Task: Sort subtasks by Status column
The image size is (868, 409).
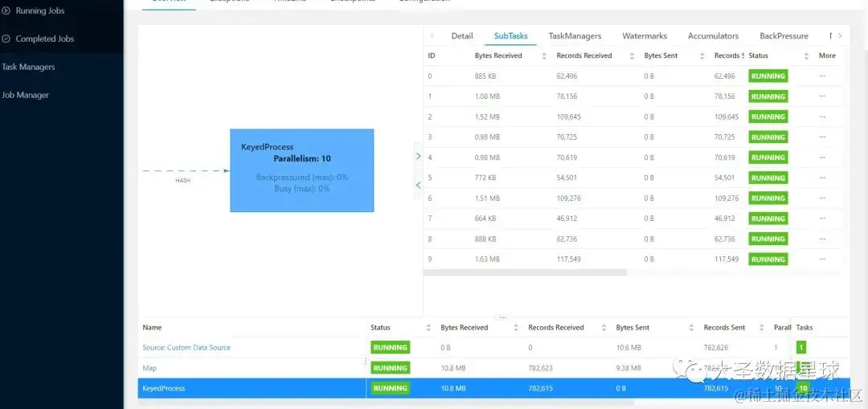Action: (807, 56)
